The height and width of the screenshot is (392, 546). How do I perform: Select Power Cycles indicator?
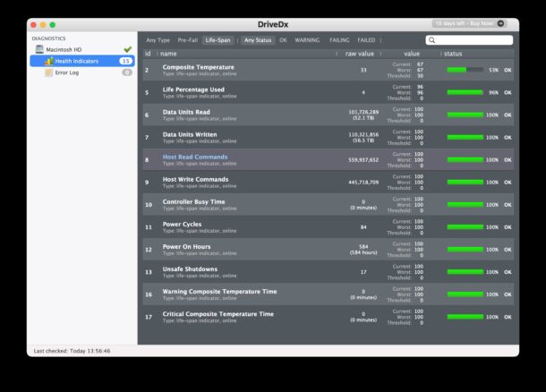tap(182, 225)
